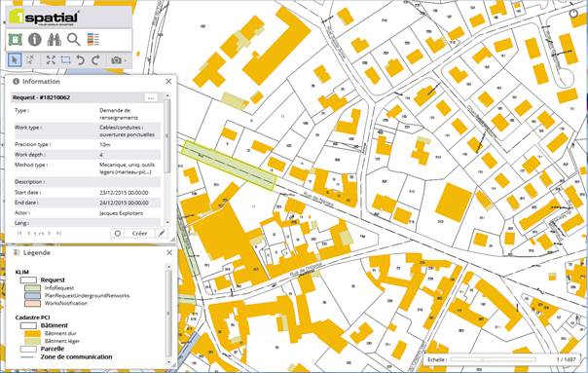This screenshot has height=373, width=588.
Task: Open the binoculars find tool
Action: (55, 39)
